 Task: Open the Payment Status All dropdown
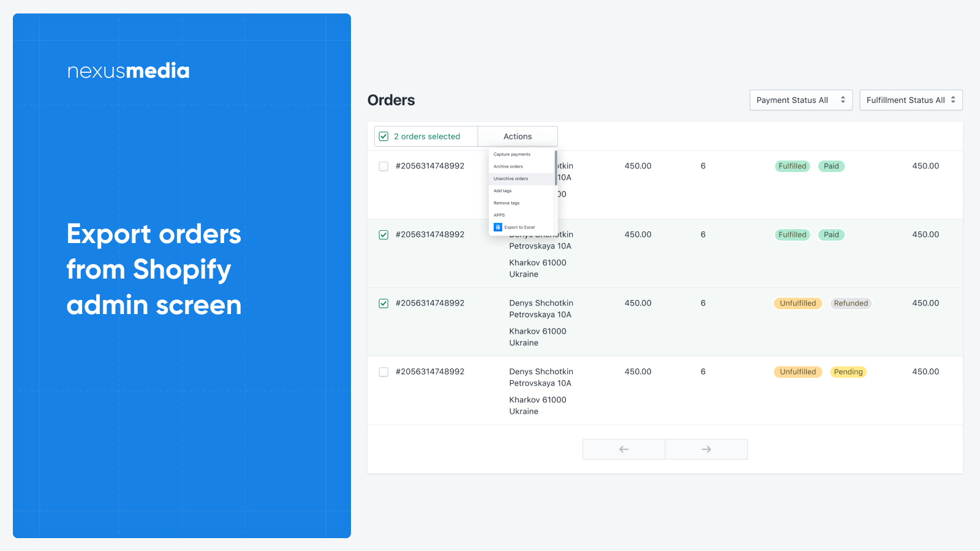(x=801, y=100)
